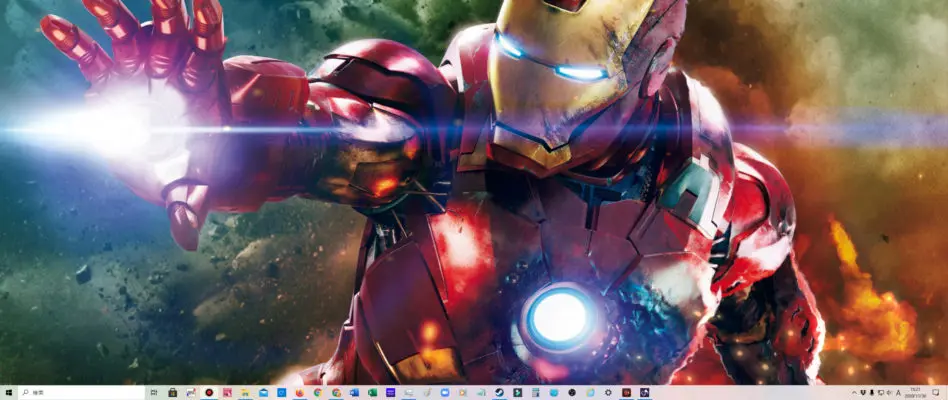The height and width of the screenshot is (400, 948).
Task: Open the Windows Start menu
Action: (x=8, y=393)
